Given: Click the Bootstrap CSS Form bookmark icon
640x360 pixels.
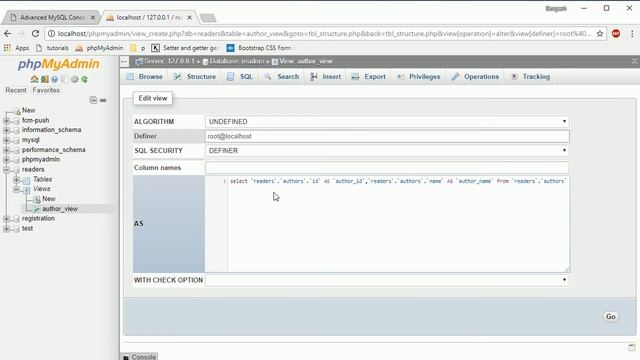Looking at the screenshot, I should pyautogui.click(x=230, y=48).
